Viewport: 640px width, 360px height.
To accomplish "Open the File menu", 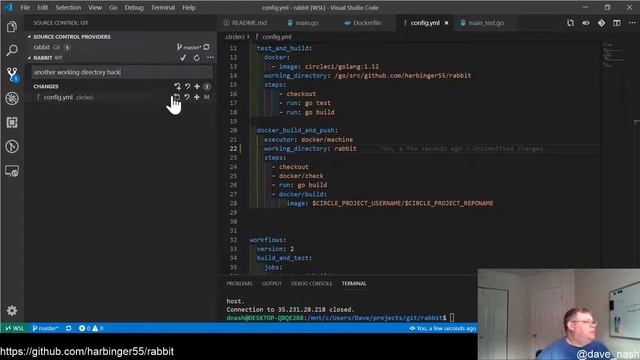I will click(x=25, y=7).
